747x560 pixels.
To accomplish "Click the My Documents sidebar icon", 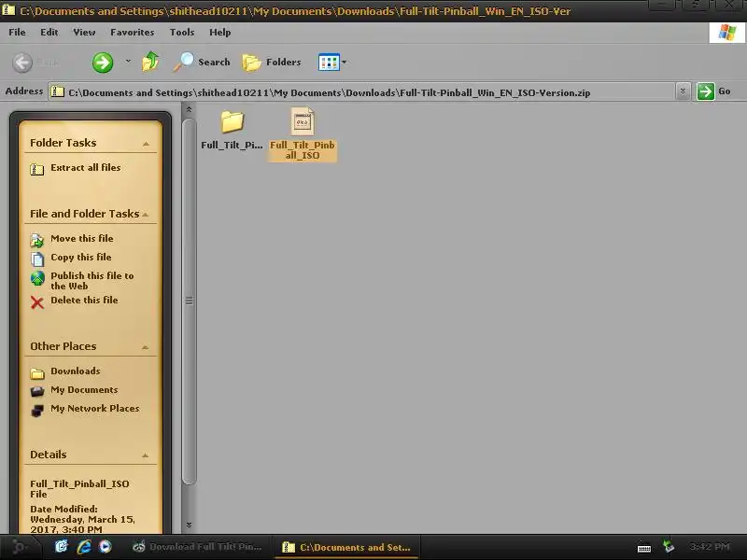I will tap(37, 391).
